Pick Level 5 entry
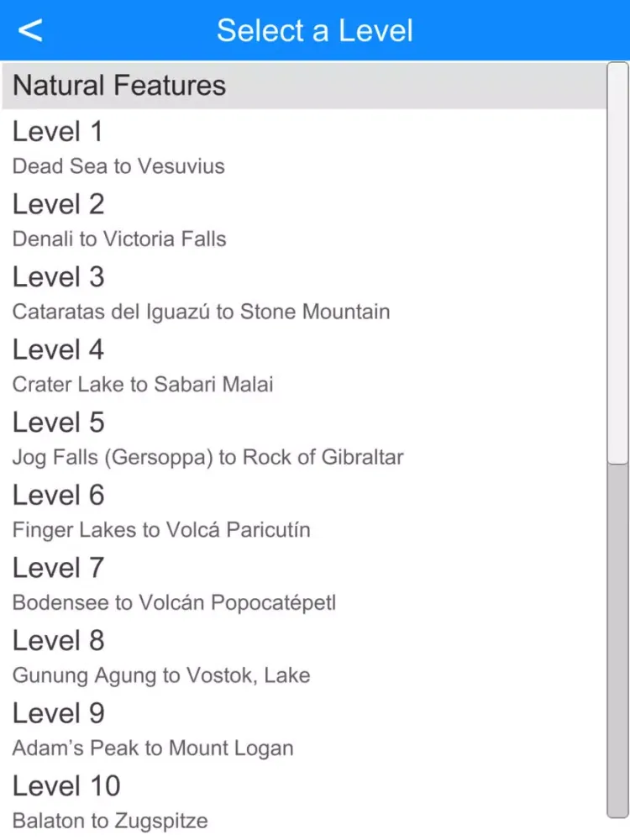Screen dimensions: 630x840 coord(58,423)
